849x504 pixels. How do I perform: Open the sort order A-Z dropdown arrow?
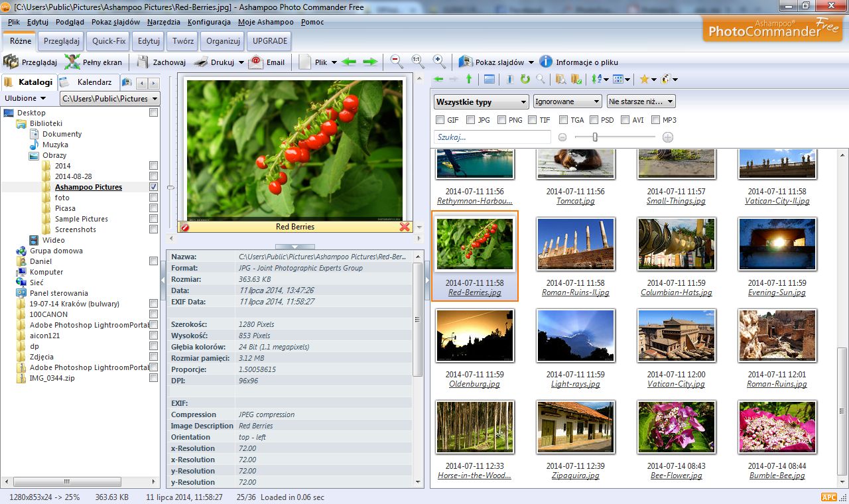click(x=606, y=80)
